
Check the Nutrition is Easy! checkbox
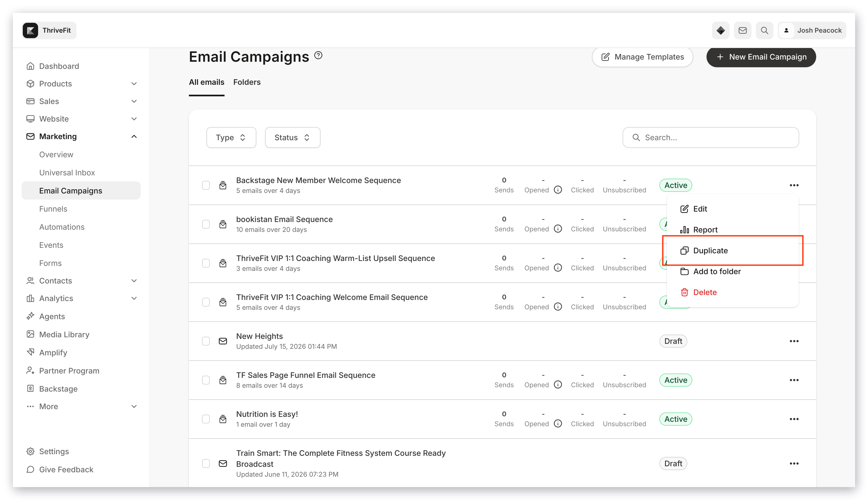206,419
